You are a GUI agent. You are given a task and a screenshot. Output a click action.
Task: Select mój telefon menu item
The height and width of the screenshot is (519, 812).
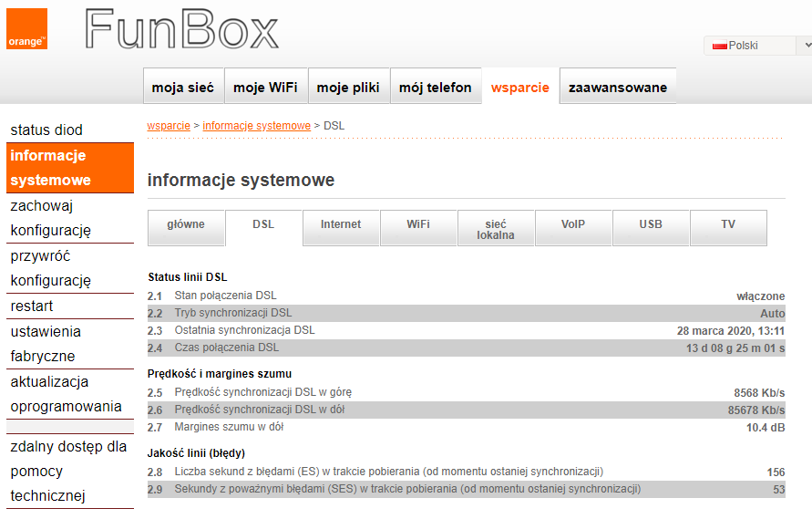436,88
